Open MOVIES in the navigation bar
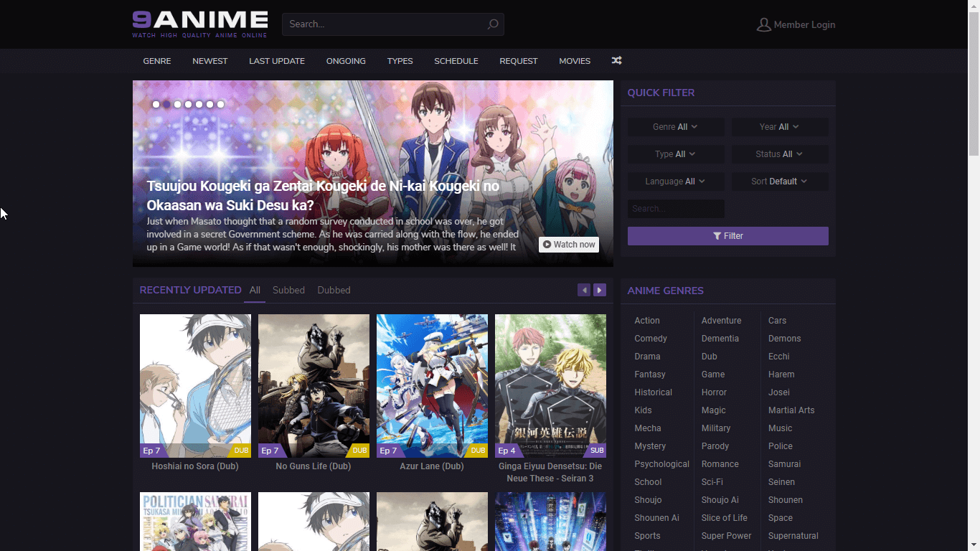980x551 pixels. [575, 61]
